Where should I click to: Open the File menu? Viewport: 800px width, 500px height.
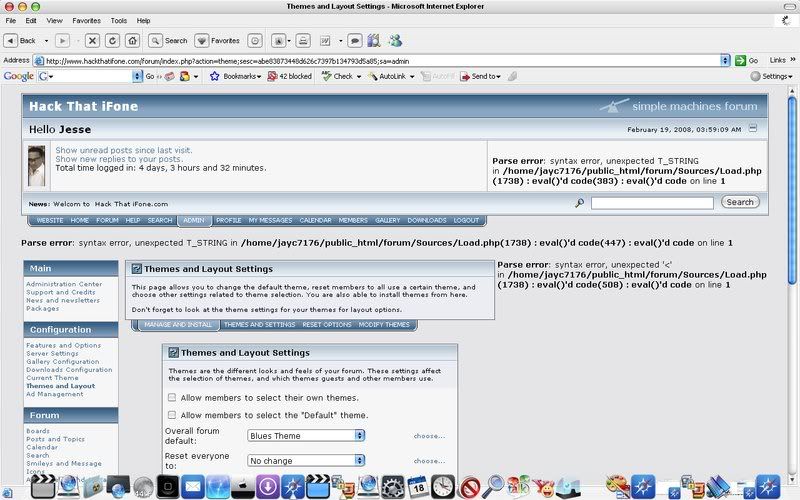pyautogui.click(x=11, y=21)
